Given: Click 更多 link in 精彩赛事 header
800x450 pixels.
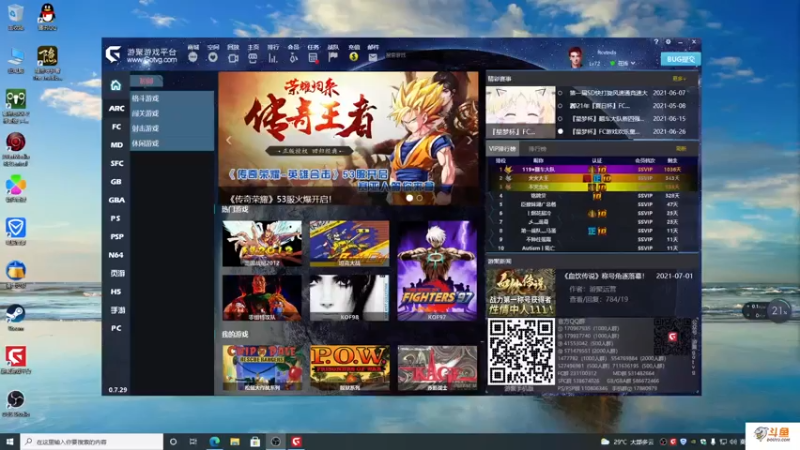Looking at the screenshot, I should 679,79.
